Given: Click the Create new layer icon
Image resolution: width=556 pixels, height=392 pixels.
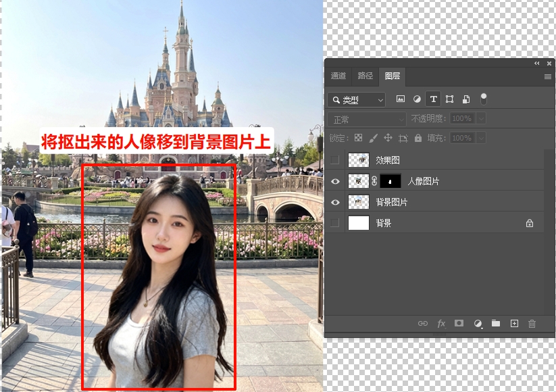Looking at the screenshot, I should pos(514,323).
